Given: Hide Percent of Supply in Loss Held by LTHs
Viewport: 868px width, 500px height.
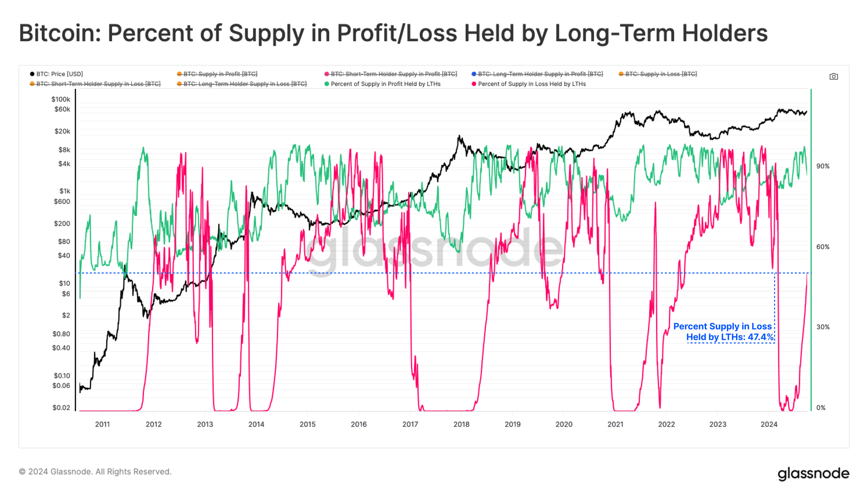Looking at the screenshot, I should [x=532, y=84].
